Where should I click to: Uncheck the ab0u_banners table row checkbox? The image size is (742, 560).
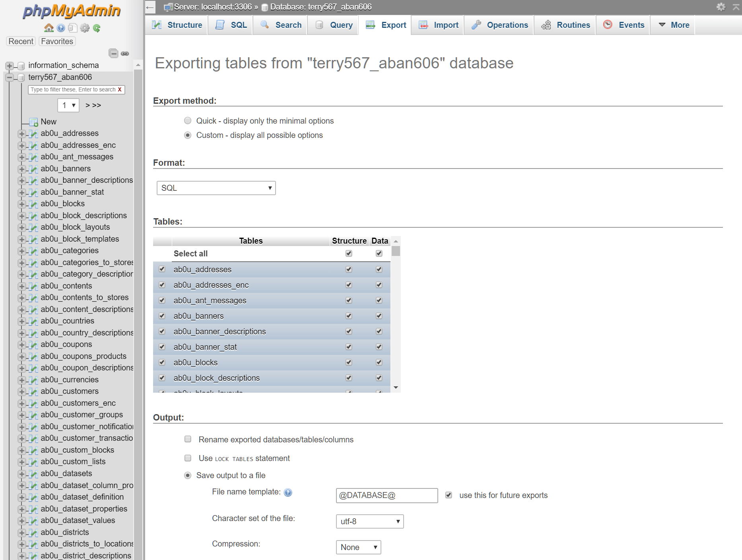pyautogui.click(x=162, y=316)
